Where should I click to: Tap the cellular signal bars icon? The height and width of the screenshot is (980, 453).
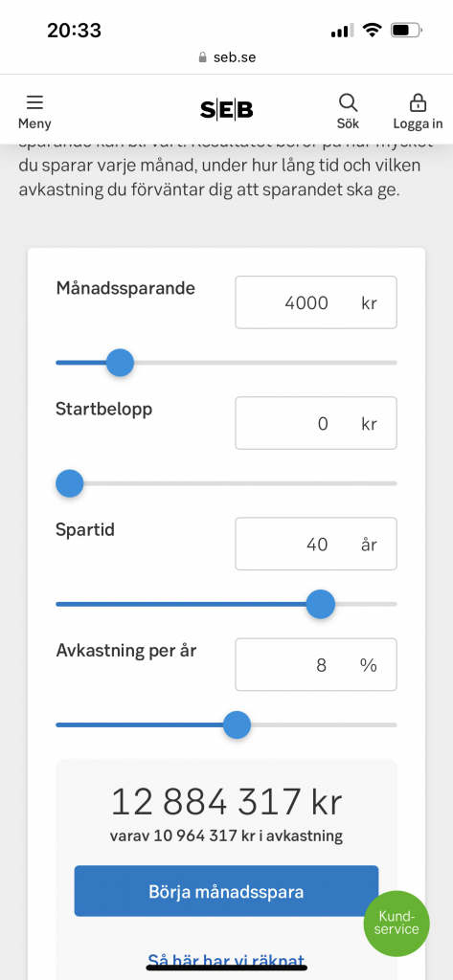(342, 30)
